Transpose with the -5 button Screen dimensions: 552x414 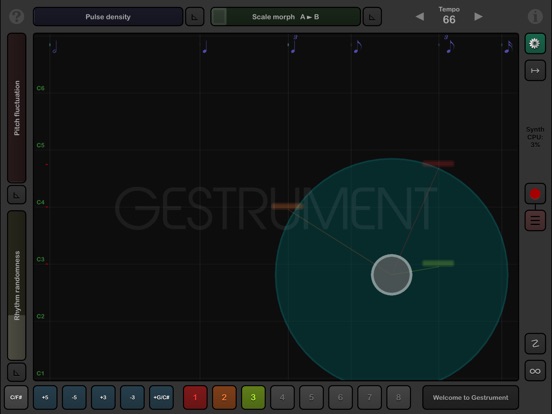coord(74,397)
